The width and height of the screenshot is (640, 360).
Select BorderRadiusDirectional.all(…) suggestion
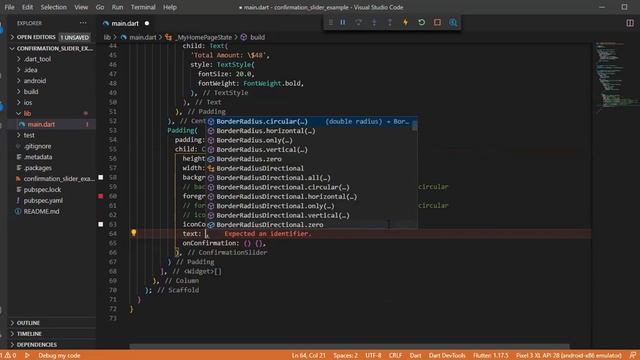point(308,178)
